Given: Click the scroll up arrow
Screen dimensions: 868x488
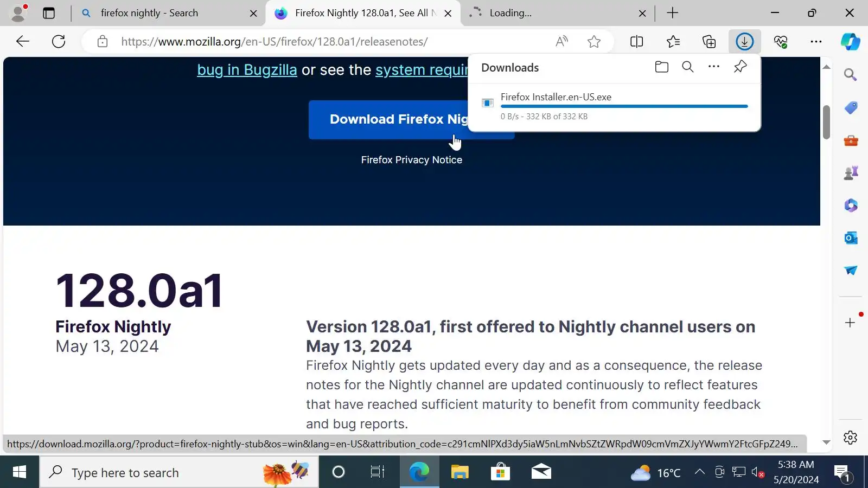Looking at the screenshot, I should [x=826, y=67].
